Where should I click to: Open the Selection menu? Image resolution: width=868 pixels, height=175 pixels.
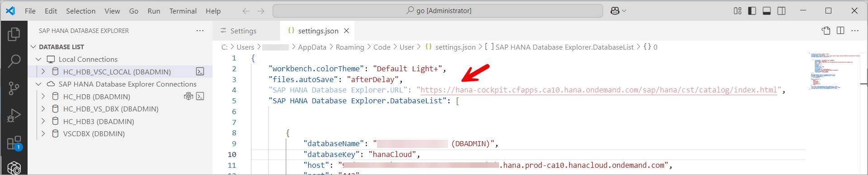(80, 11)
